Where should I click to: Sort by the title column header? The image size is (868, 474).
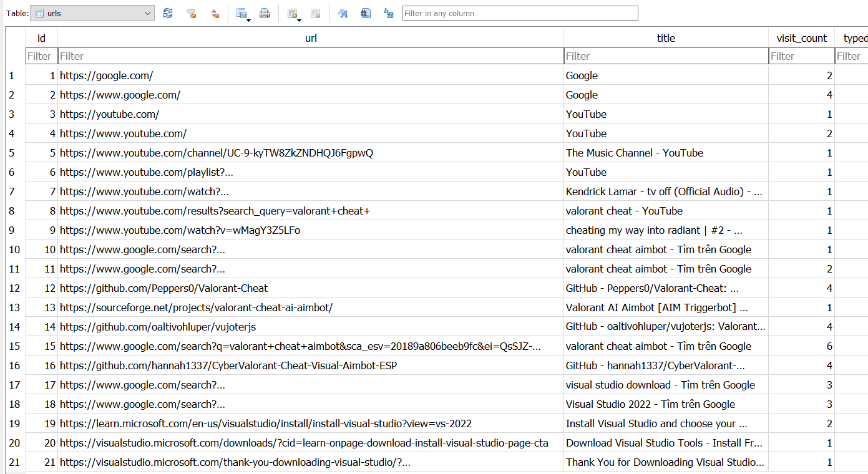[666, 38]
